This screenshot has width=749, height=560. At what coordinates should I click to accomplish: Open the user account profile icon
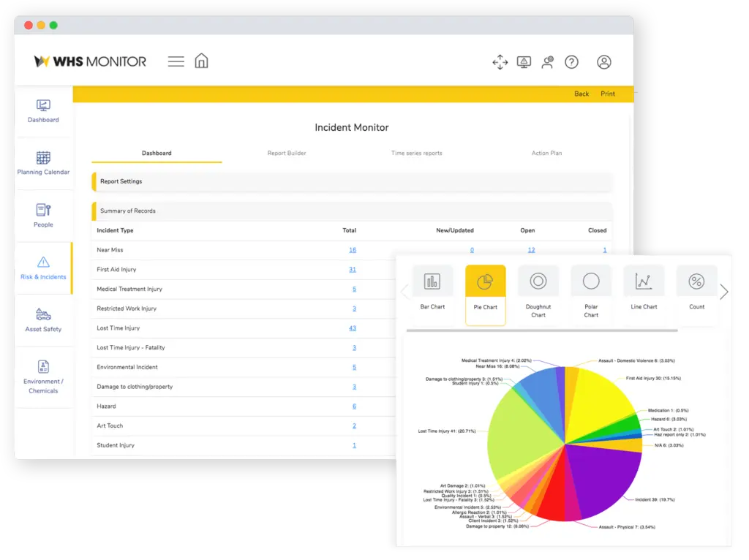[x=603, y=62]
